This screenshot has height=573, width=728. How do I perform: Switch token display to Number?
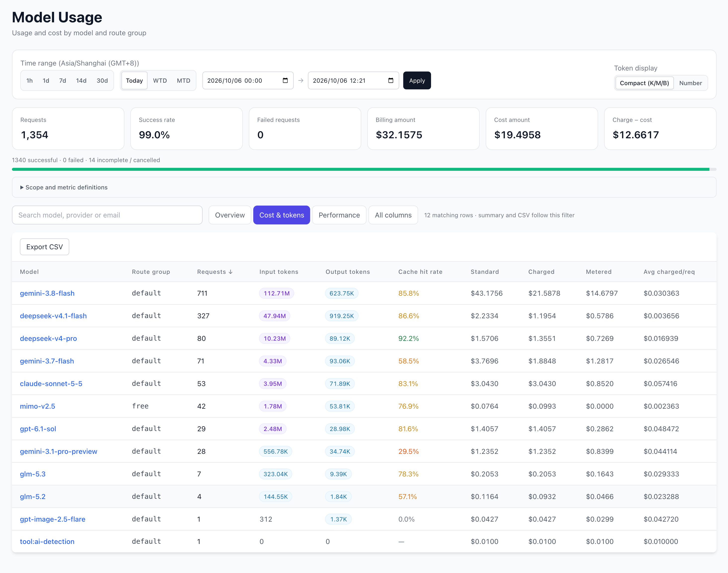[x=691, y=83]
